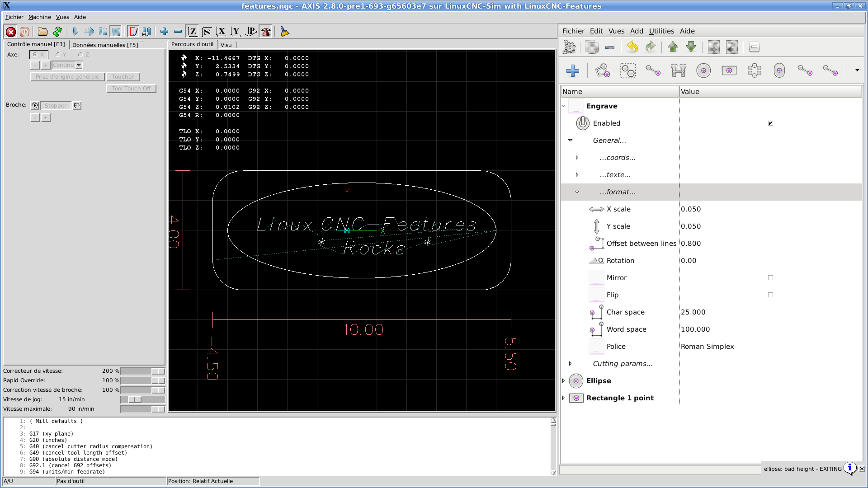Image resolution: width=868 pixels, height=488 pixels.
Task: Switch to rotated Z view
Action: pyautogui.click(x=207, y=32)
